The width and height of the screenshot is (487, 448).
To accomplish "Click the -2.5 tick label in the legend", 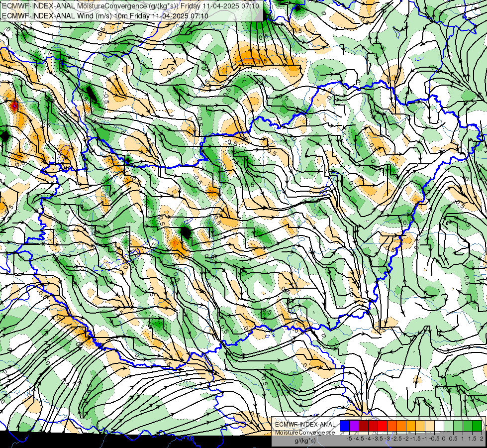I will 396,439.
